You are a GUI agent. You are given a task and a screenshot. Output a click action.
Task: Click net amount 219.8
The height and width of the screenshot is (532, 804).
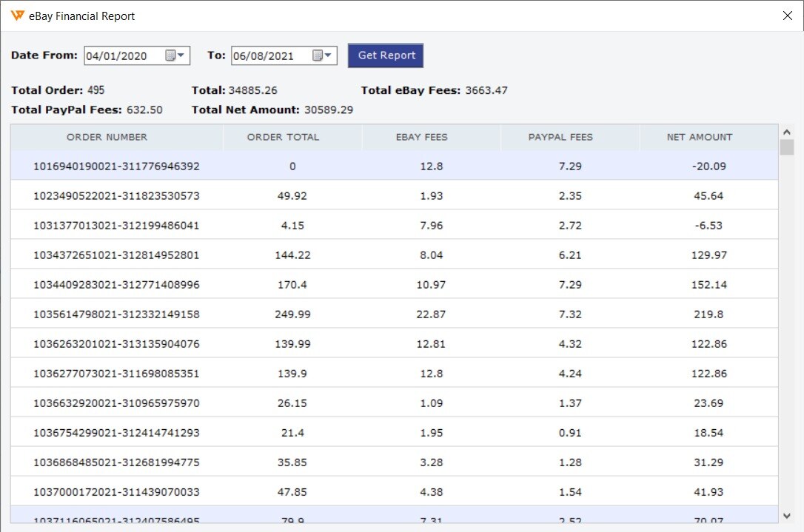coord(709,314)
